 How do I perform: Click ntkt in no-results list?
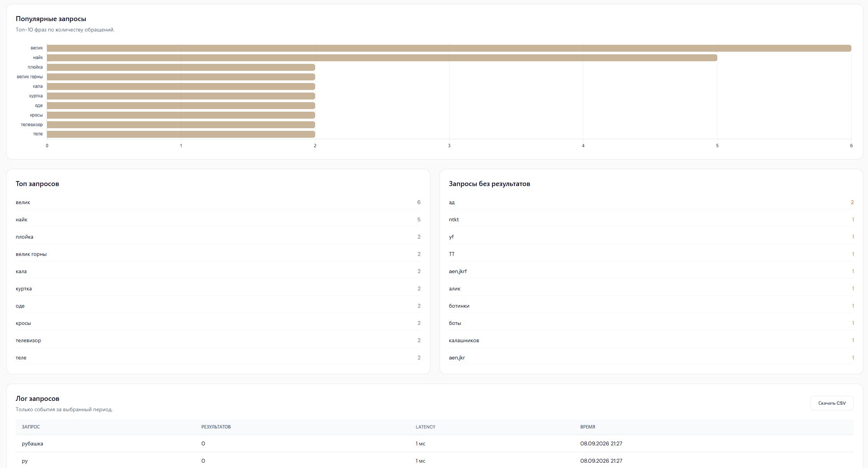651,219
